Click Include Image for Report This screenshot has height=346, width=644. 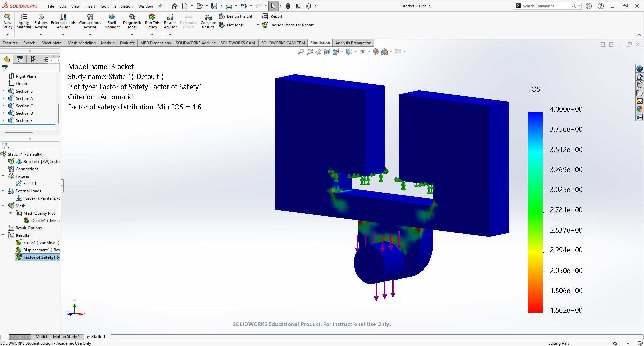(288, 25)
